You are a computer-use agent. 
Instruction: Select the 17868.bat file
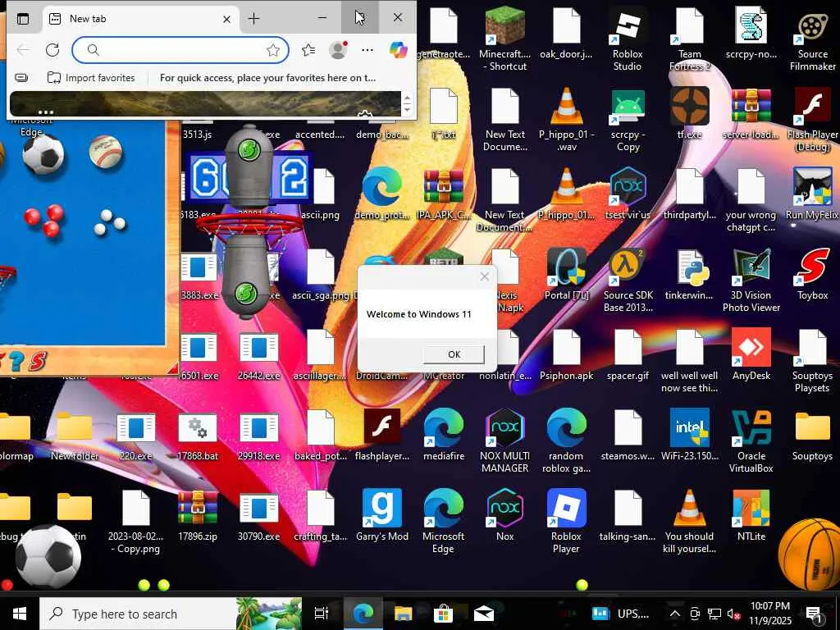tap(198, 435)
